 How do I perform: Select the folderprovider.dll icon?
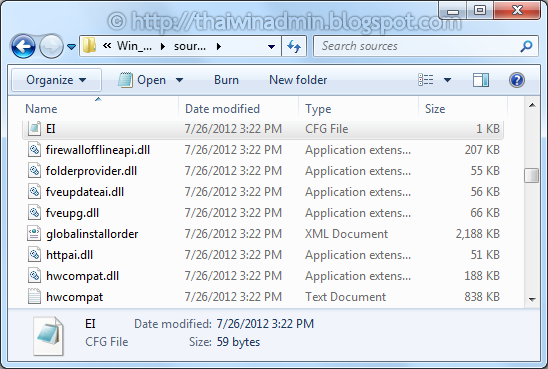point(34,171)
